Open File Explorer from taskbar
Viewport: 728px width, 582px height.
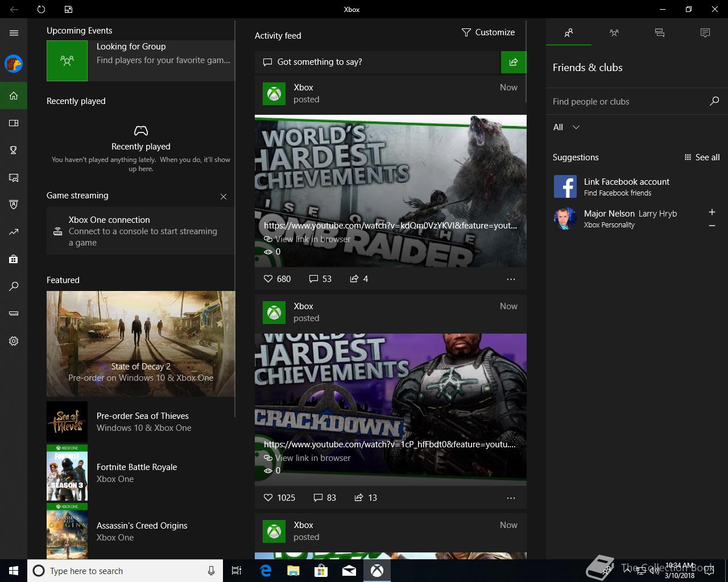coord(293,571)
